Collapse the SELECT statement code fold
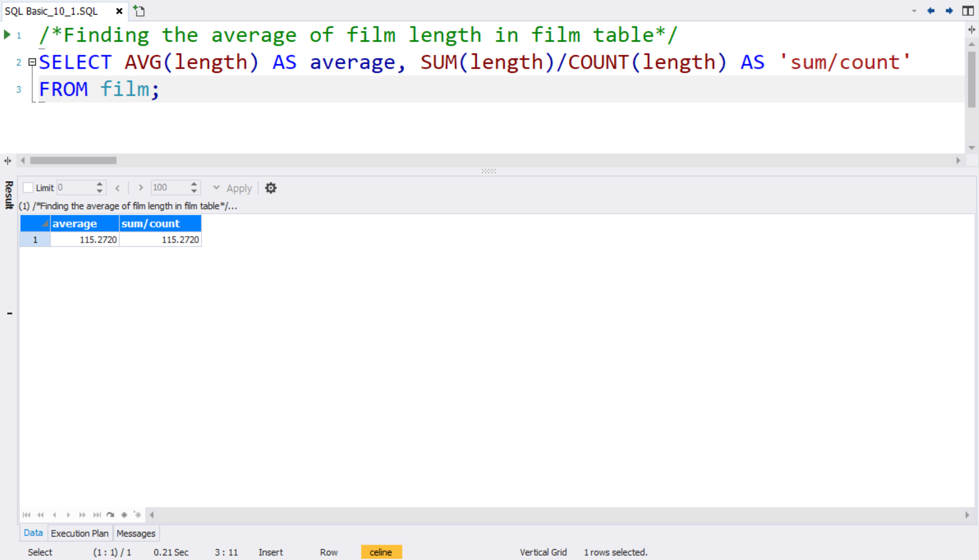This screenshot has height=560, width=979. [31, 61]
